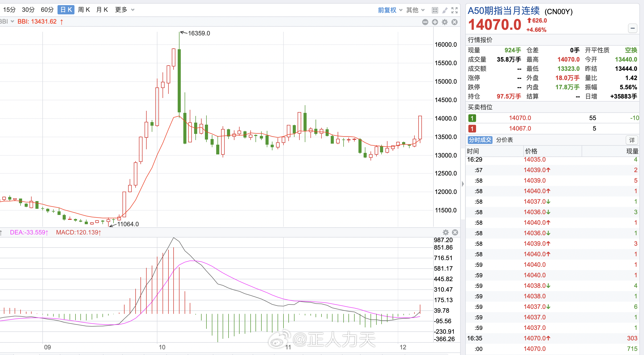Click the 12 month marker on time axis

click(403, 347)
